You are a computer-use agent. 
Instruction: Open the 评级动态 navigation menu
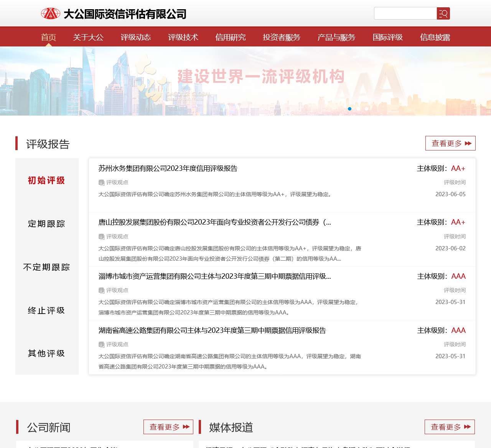(135, 37)
